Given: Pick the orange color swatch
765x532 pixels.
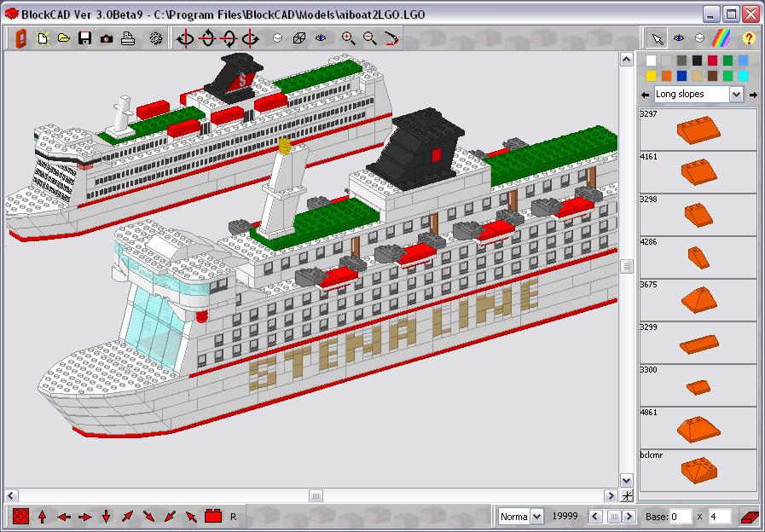Looking at the screenshot, I should 666,76.
